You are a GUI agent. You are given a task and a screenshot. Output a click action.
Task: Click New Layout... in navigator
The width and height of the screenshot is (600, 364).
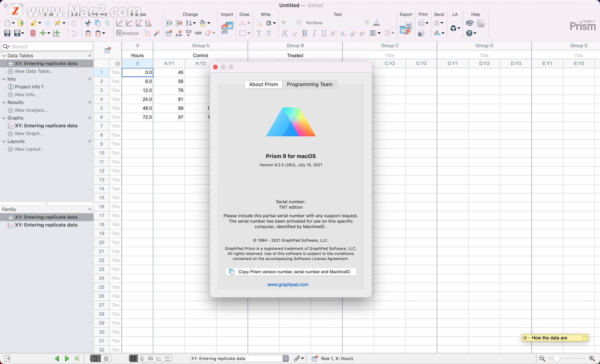pyautogui.click(x=29, y=149)
